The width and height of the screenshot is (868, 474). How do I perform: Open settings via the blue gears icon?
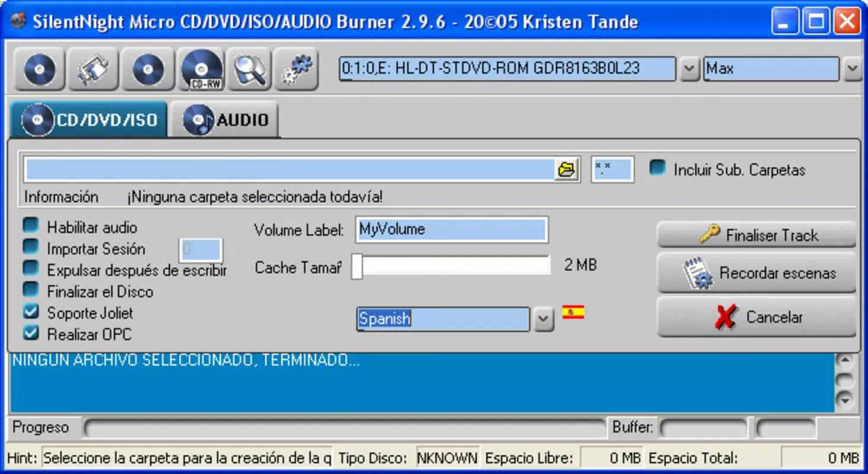(x=296, y=69)
